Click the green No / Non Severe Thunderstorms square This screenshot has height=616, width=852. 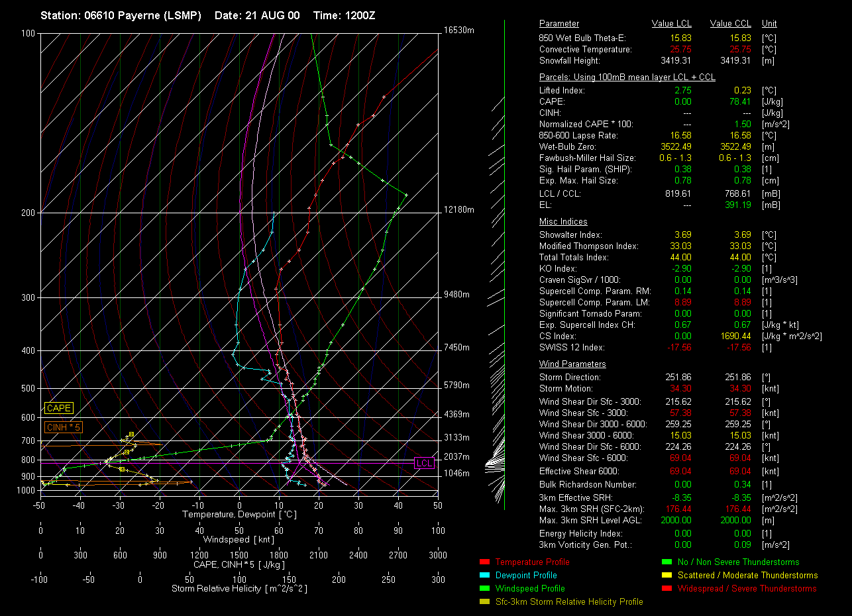pos(665,562)
